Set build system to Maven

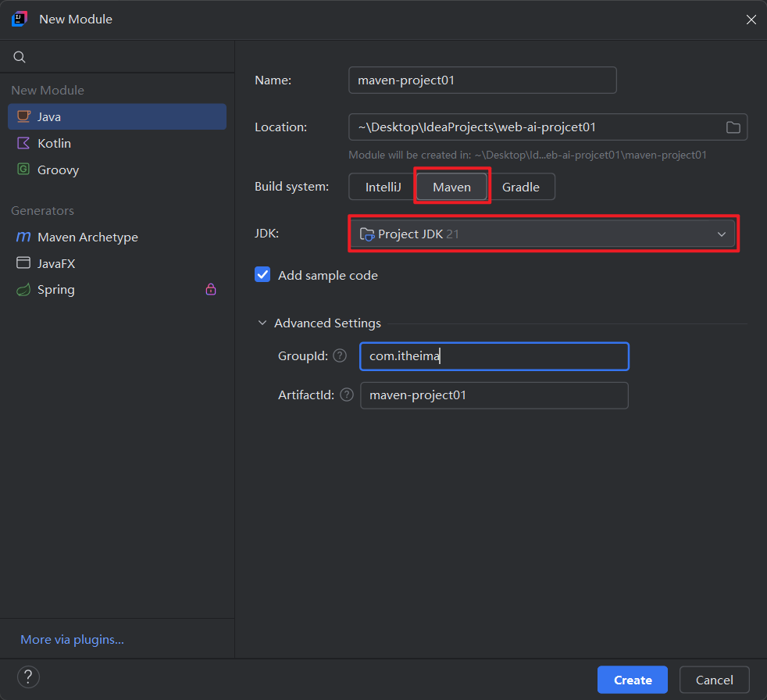pyautogui.click(x=451, y=187)
